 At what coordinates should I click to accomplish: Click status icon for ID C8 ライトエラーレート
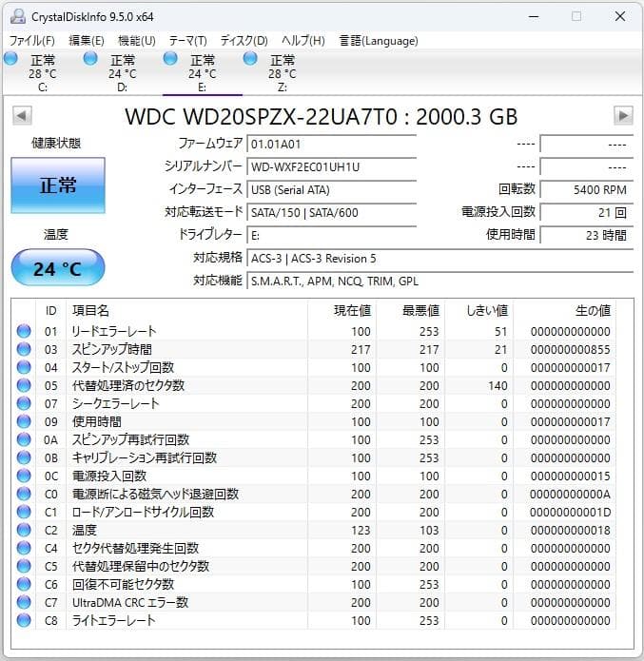coord(24,620)
